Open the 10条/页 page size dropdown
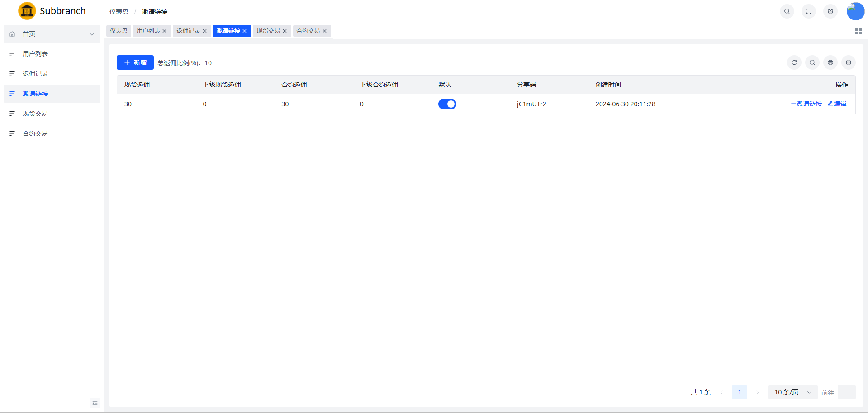 coord(792,392)
